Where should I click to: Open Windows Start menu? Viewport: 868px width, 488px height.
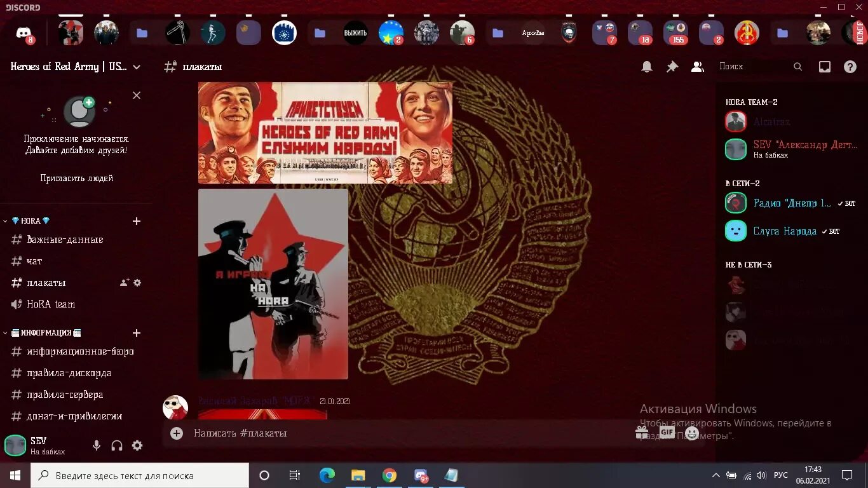pyautogui.click(x=15, y=475)
